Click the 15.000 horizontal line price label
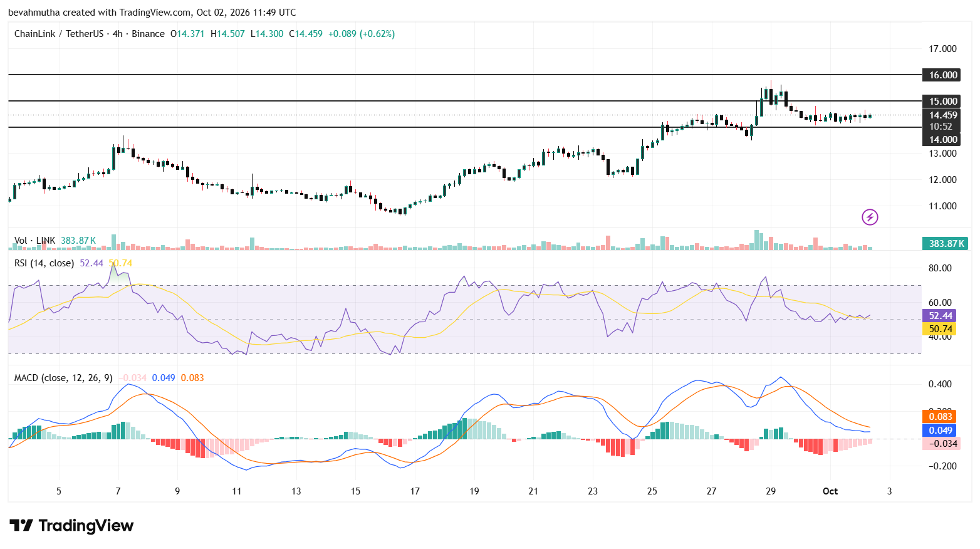This screenshot has width=980, height=549. click(x=942, y=101)
